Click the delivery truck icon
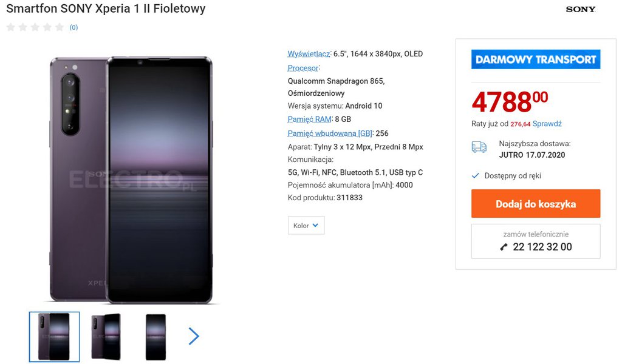622x364 pixels. click(x=479, y=147)
